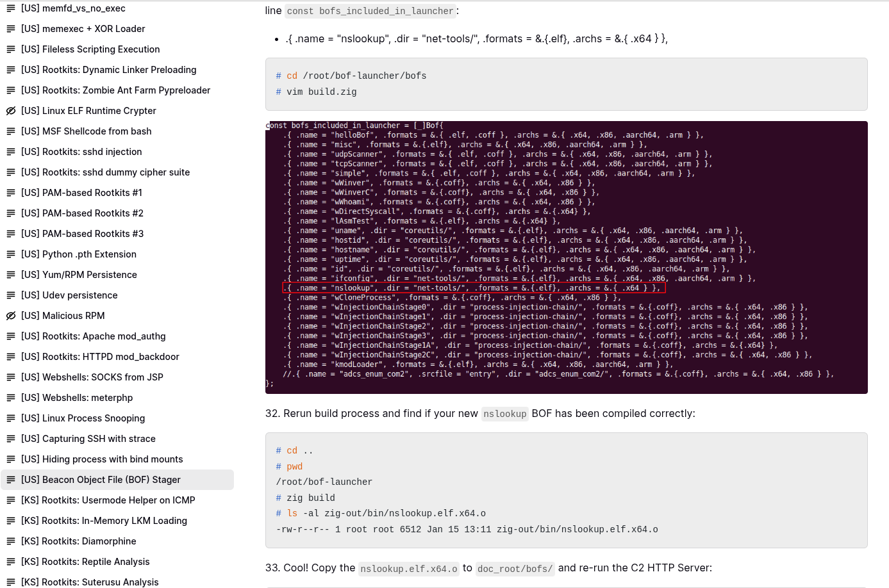Click page icon beside Webshells: meterphp
The image size is (889, 588).
(11, 398)
